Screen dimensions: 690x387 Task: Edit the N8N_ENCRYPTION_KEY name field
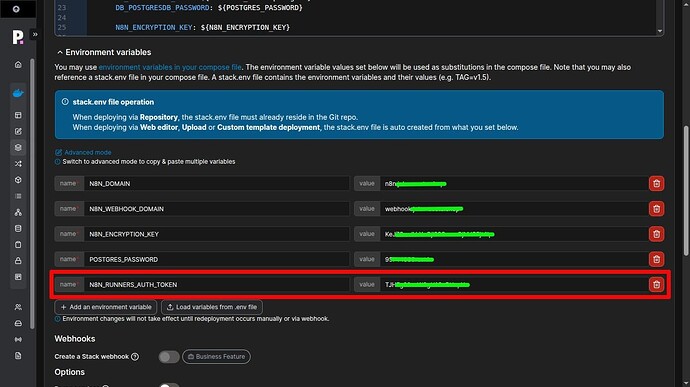[217, 234]
